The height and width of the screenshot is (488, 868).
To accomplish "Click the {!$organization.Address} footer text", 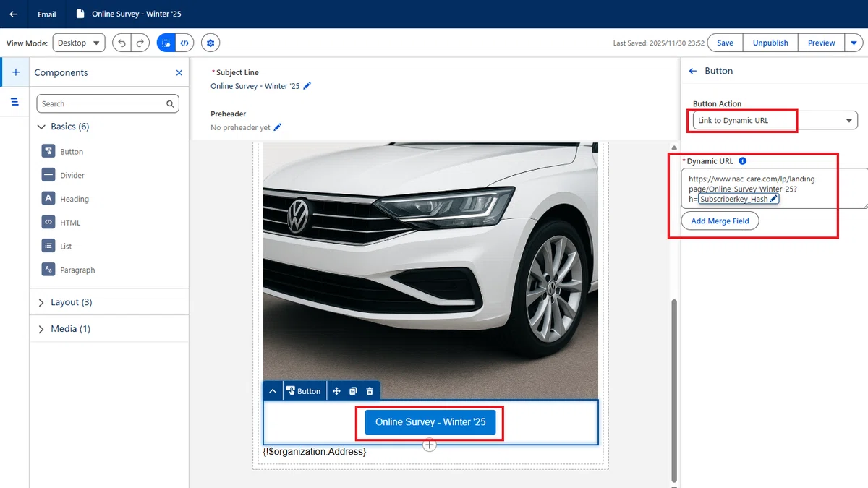I will click(315, 452).
